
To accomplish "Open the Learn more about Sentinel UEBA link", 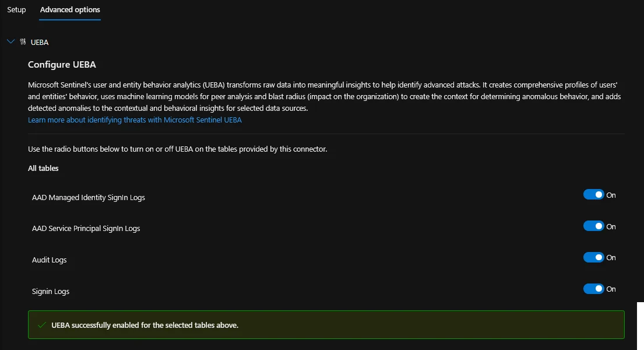I will [135, 120].
